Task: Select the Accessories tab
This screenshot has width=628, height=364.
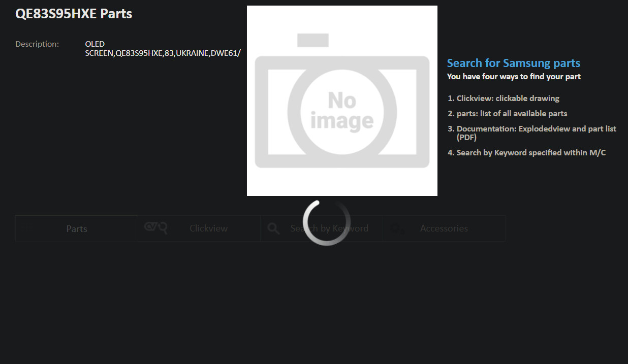Action: pyautogui.click(x=445, y=228)
